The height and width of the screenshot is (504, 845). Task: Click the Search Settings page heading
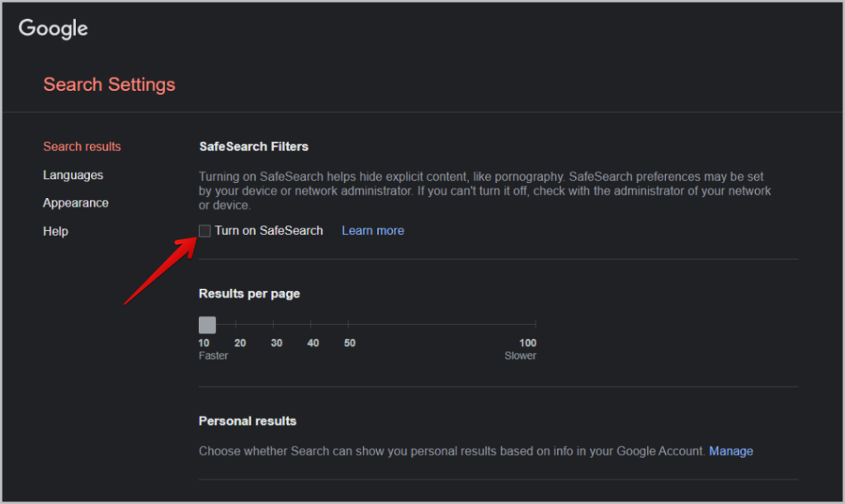point(110,84)
